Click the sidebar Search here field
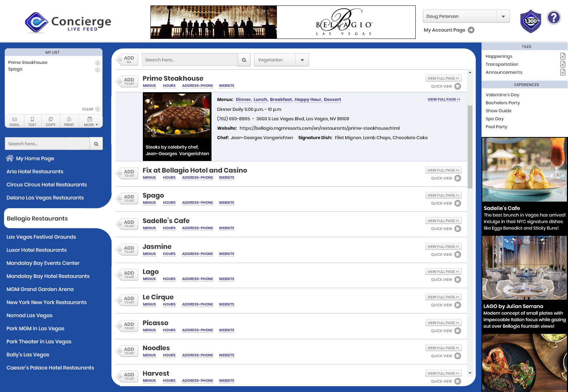Viewport: 568px width, 392px height. point(47,144)
